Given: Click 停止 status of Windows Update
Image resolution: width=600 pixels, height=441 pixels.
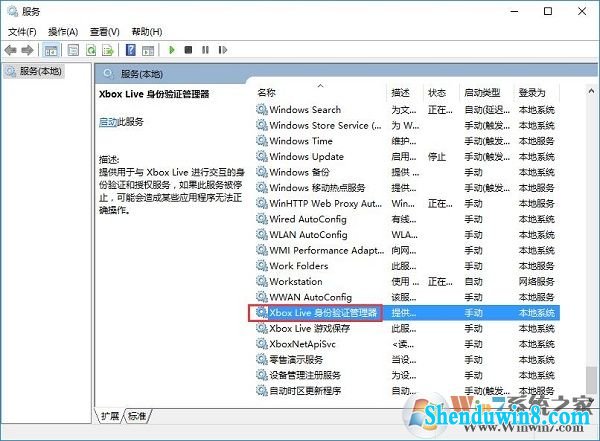Looking at the screenshot, I should coord(437,157).
